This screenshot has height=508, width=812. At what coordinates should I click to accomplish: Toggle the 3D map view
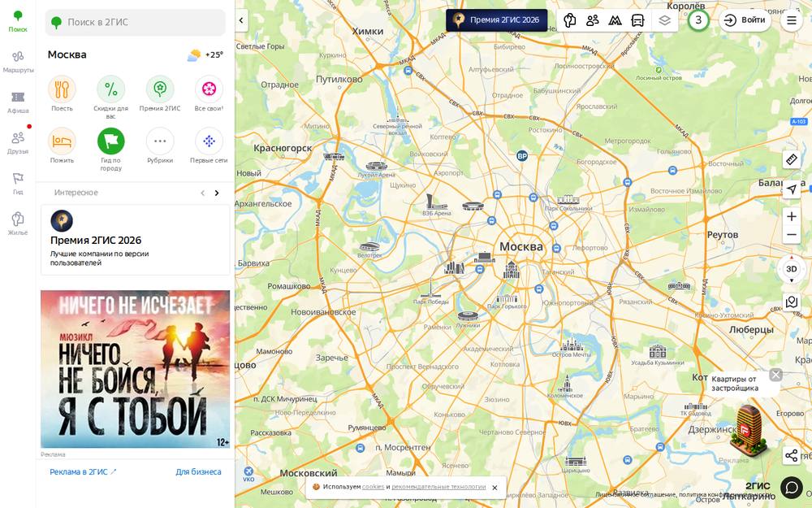coord(791,268)
